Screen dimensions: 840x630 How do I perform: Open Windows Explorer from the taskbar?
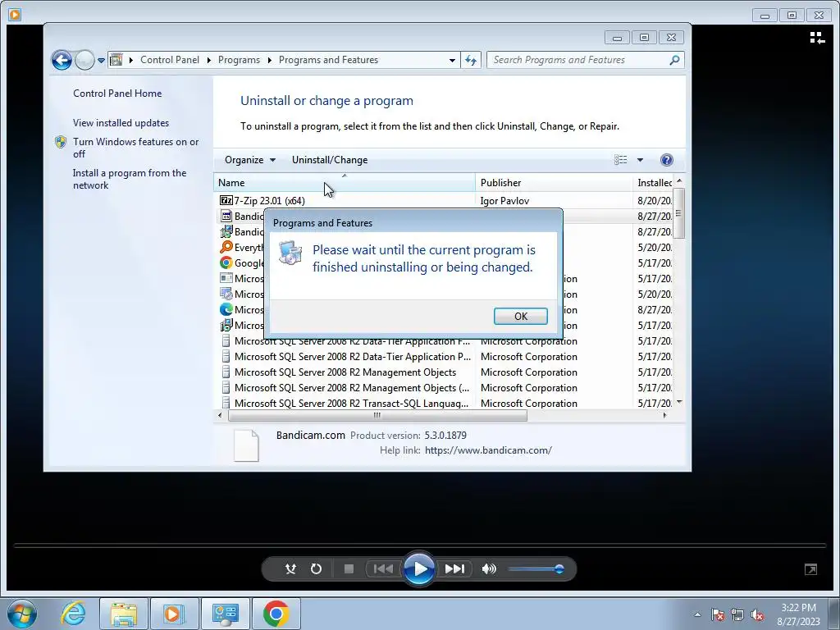pos(124,614)
